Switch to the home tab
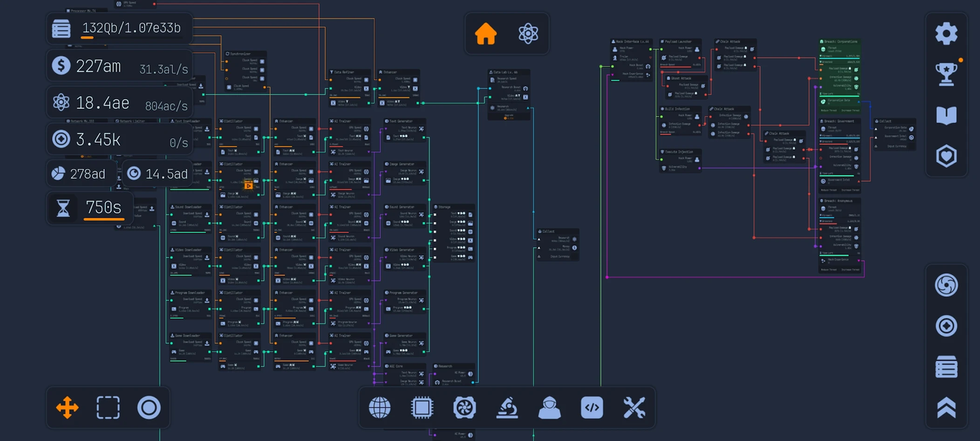Image resolution: width=980 pixels, height=441 pixels. pos(485,33)
